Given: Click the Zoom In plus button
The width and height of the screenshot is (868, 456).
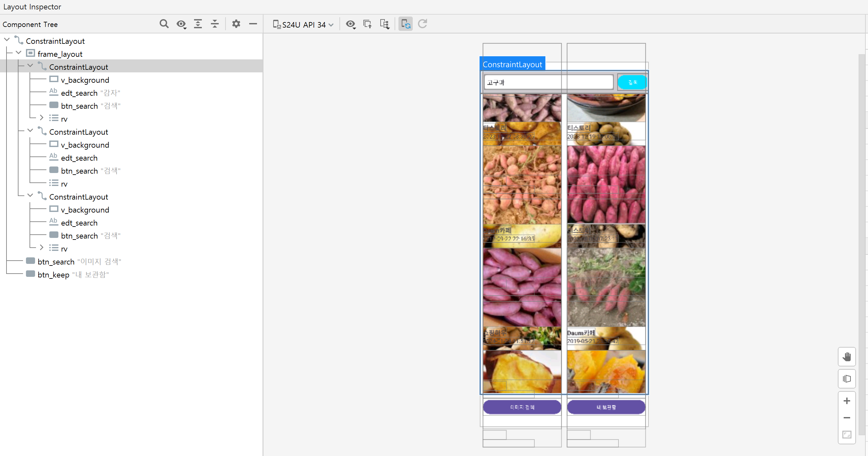Looking at the screenshot, I should [x=847, y=401].
